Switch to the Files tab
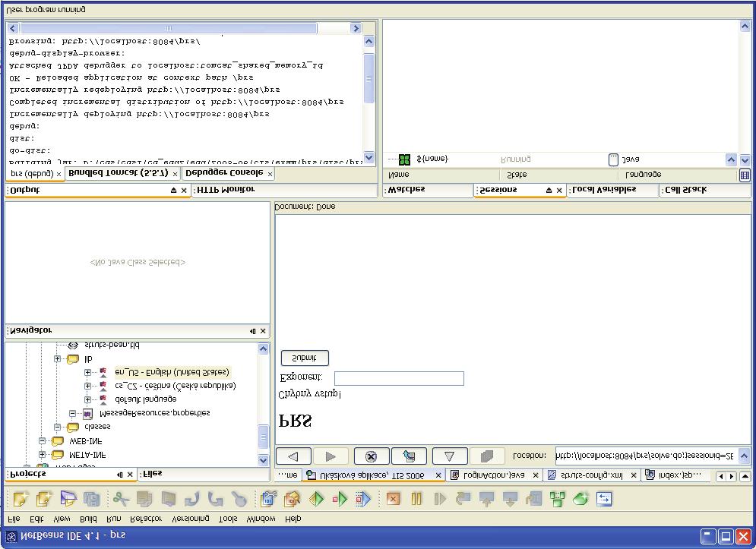 [153, 474]
